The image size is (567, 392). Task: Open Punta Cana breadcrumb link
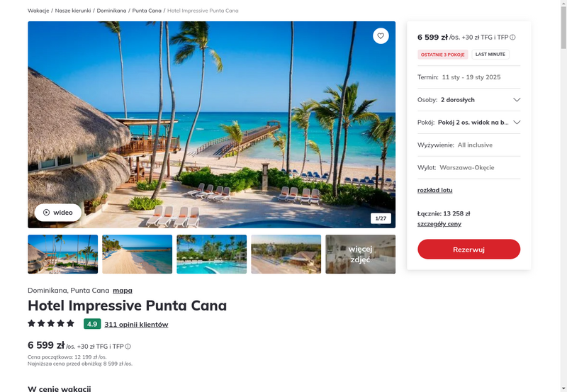[x=147, y=11]
